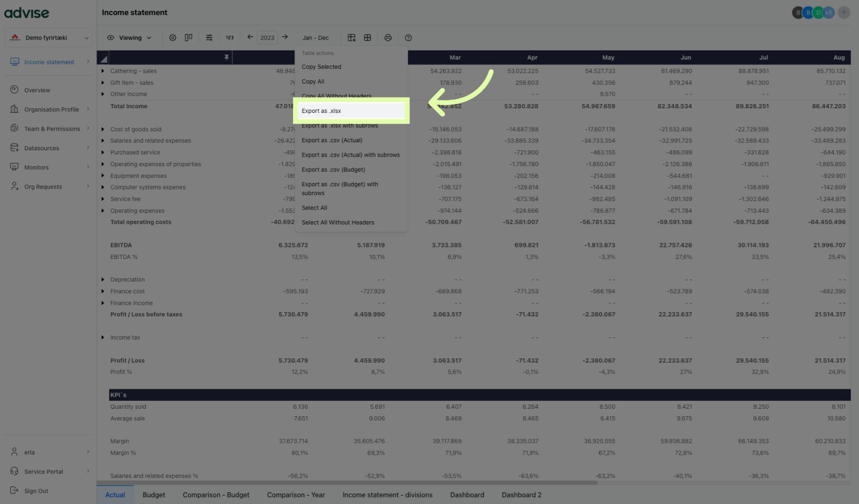Open the Viewing mode dropdown
The width and height of the screenshot is (859, 504).
coord(133,37)
